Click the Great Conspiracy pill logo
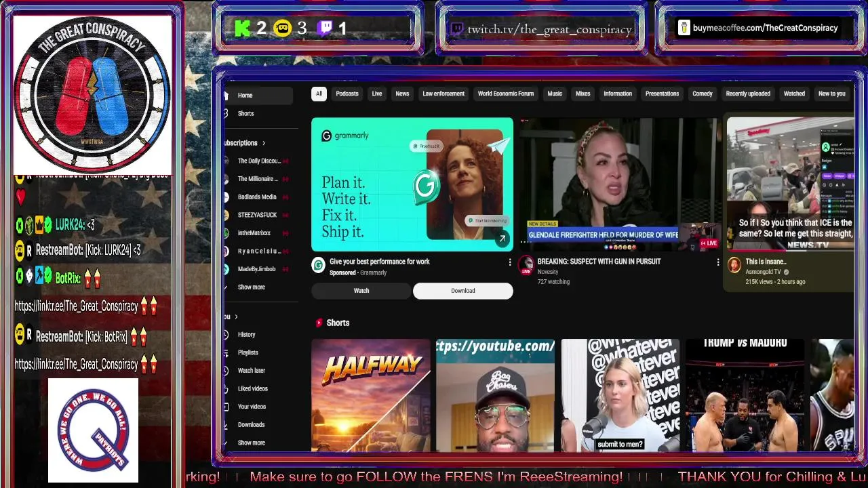 tap(92, 94)
